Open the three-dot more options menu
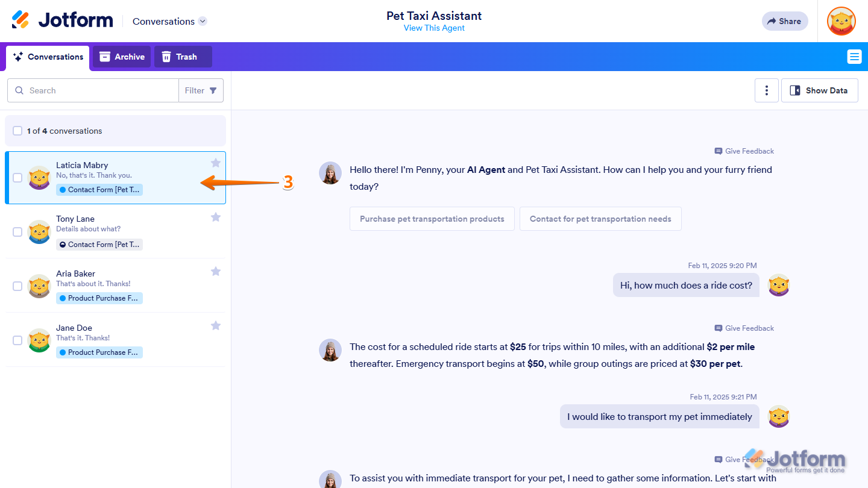The image size is (868, 488). 766,90
